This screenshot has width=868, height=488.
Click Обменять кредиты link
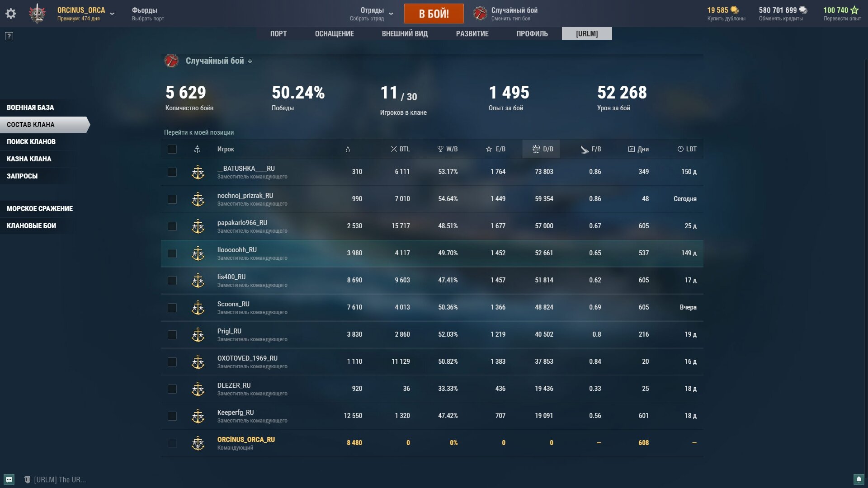tap(781, 19)
